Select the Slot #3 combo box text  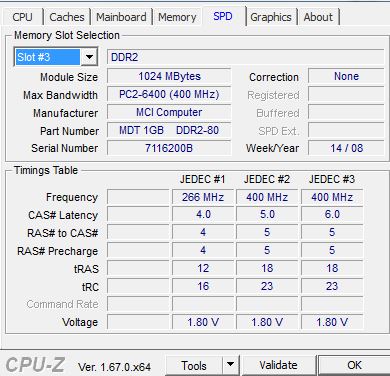47,57
